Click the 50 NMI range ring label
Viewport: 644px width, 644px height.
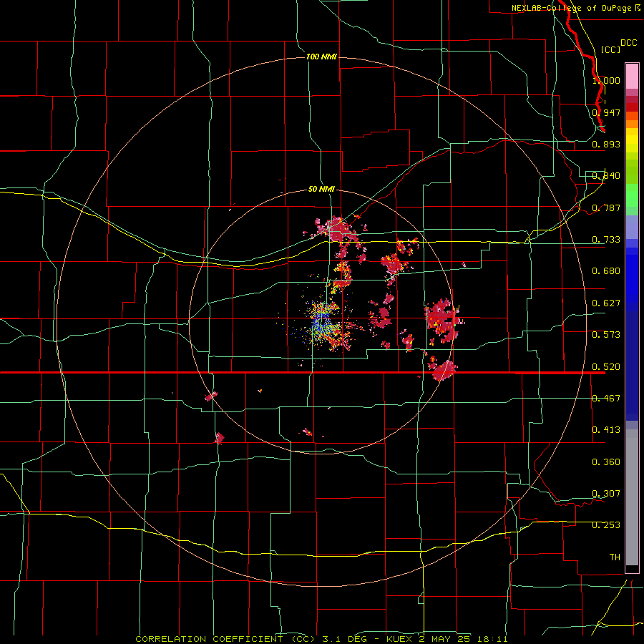tap(321, 190)
